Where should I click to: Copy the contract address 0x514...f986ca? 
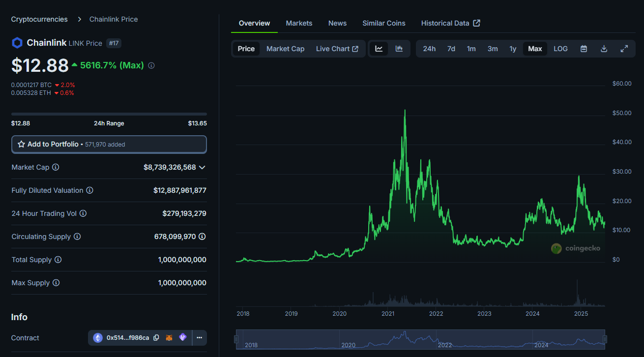156,338
